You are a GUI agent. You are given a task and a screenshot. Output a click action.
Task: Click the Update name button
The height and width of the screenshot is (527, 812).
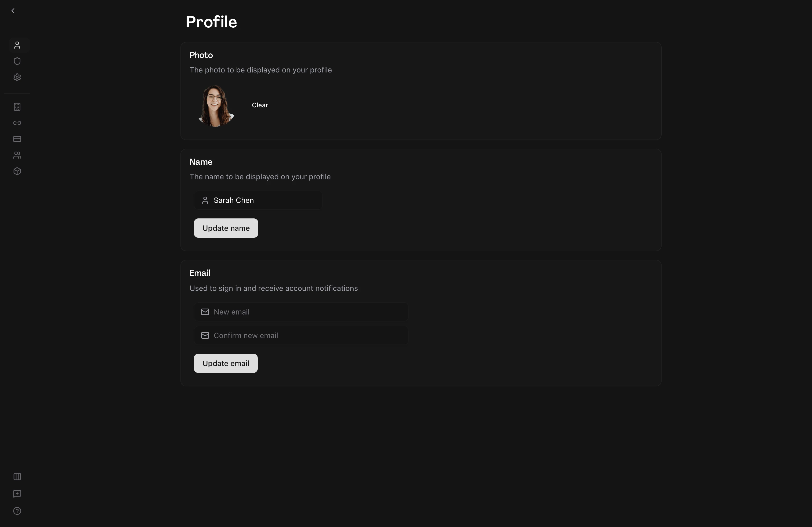click(x=226, y=228)
